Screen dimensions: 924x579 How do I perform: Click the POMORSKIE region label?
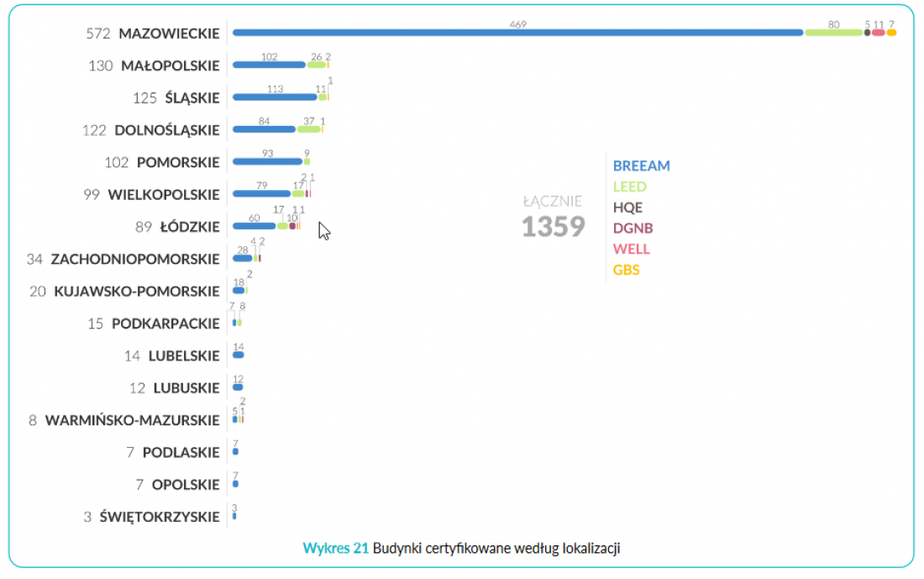click(x=178, y=162)
